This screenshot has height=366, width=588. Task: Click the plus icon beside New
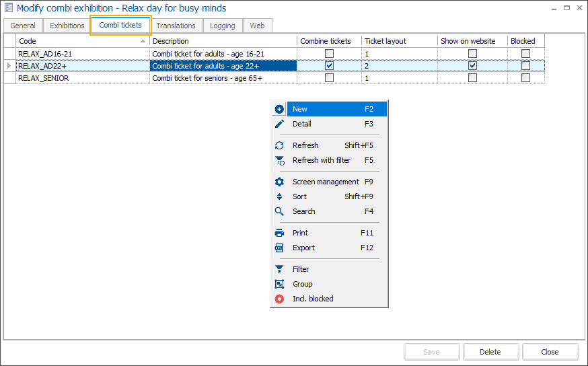coord(280,109)
